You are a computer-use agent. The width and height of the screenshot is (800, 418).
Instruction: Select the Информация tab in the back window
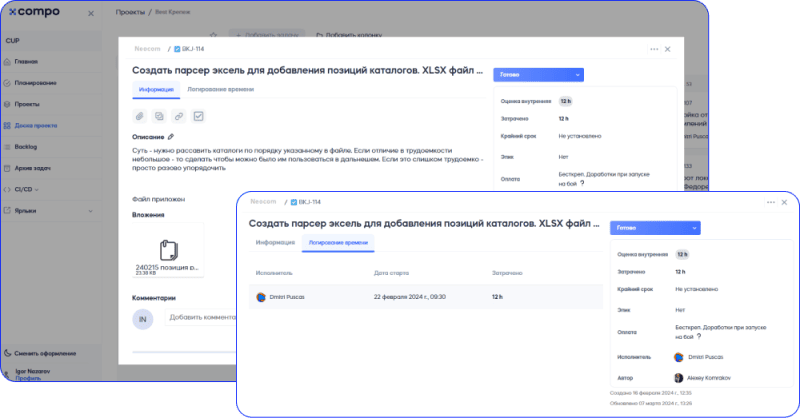click(x=156, y=89)
